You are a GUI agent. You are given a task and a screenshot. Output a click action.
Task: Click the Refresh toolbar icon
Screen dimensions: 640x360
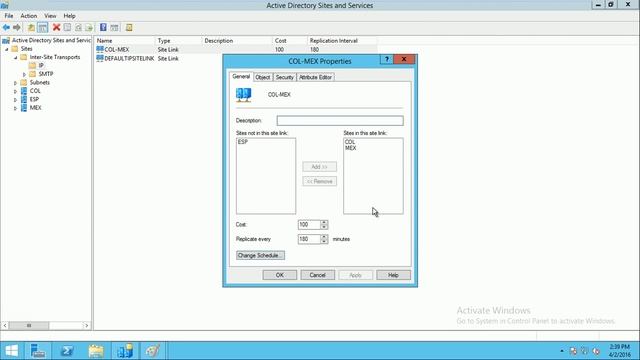point(78,27)
